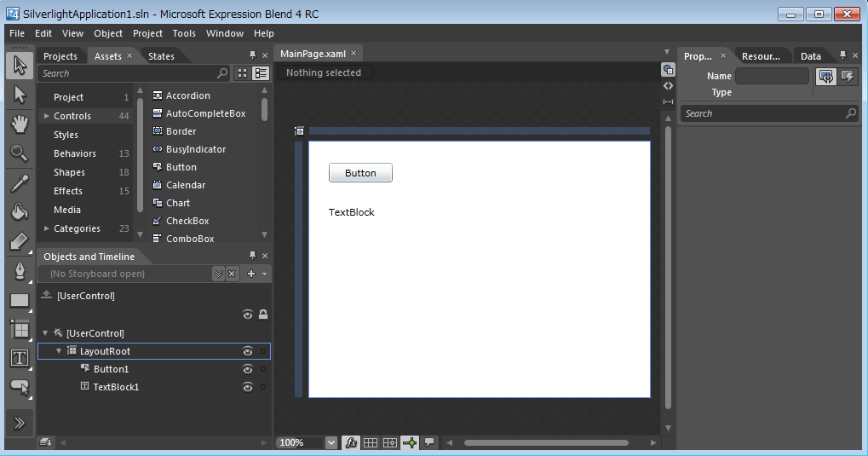
Task: Toggle snapping to snaplines
Action: (x=410, y=442)
